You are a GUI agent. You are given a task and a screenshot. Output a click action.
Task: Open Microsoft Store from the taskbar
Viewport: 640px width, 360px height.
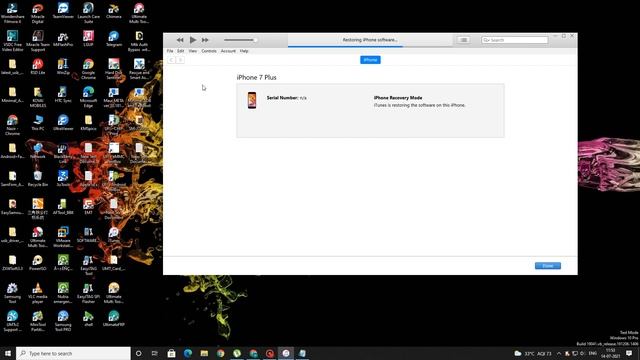tap(171, 353)
